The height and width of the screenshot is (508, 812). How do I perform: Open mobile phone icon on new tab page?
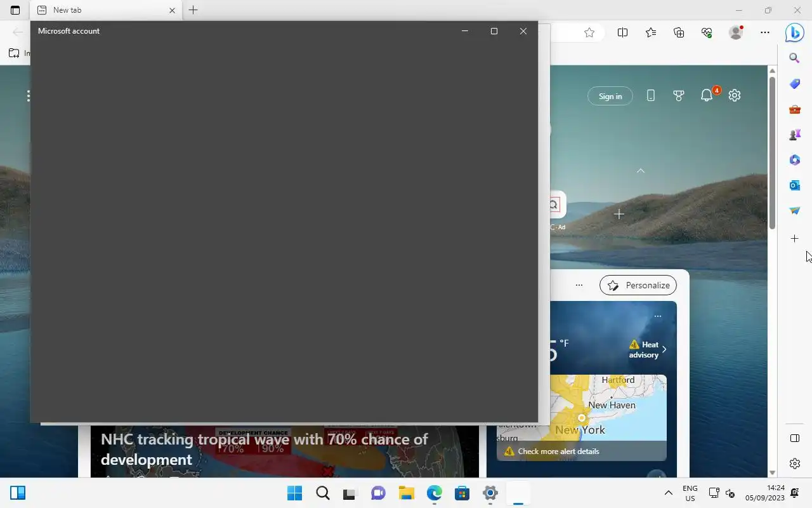651,95
